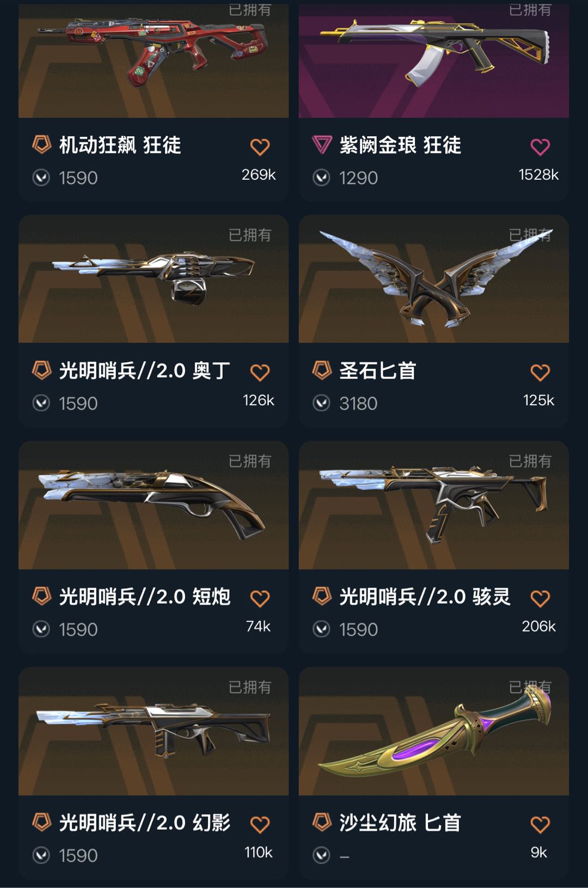The height and width of the screenshot is (888, 588).
Task: Like the 光明哨兵//2.0 奥丁 skin
Action: pos(260,373)
